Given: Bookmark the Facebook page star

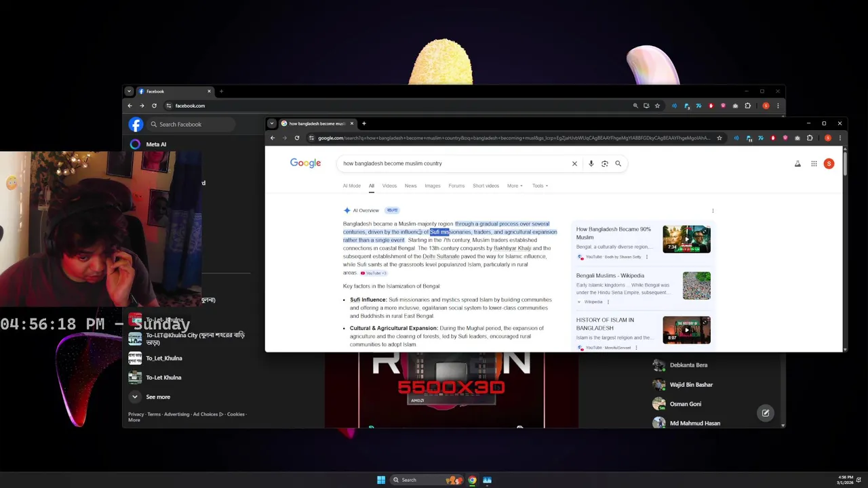Looking at the screenshot, I should (657, 106).
